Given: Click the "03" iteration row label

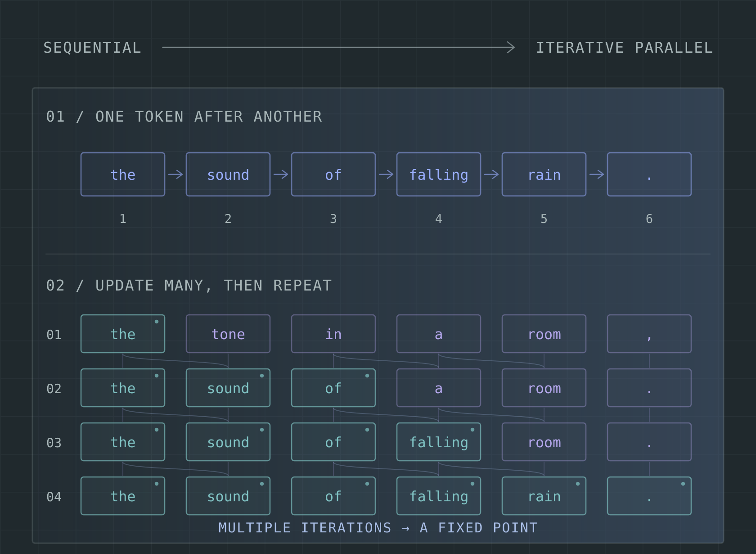Looking at the screenshot, I should [x=54, y=443].
